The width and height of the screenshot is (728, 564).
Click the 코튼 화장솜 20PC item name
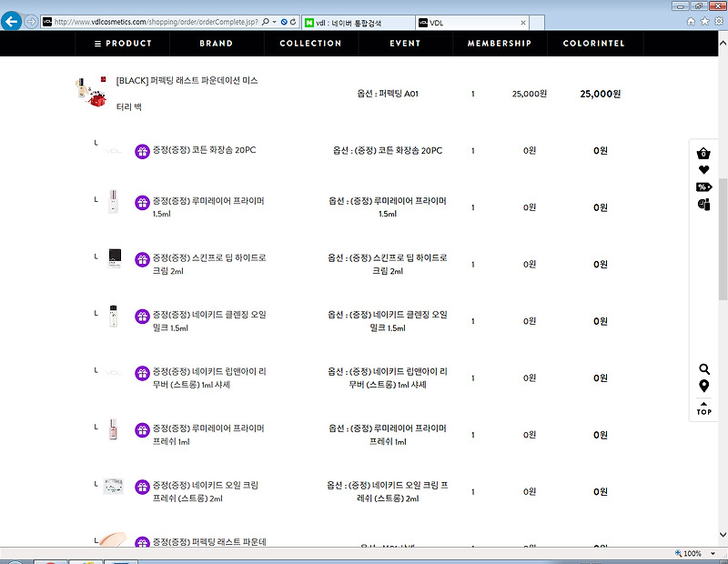[204, 150]
